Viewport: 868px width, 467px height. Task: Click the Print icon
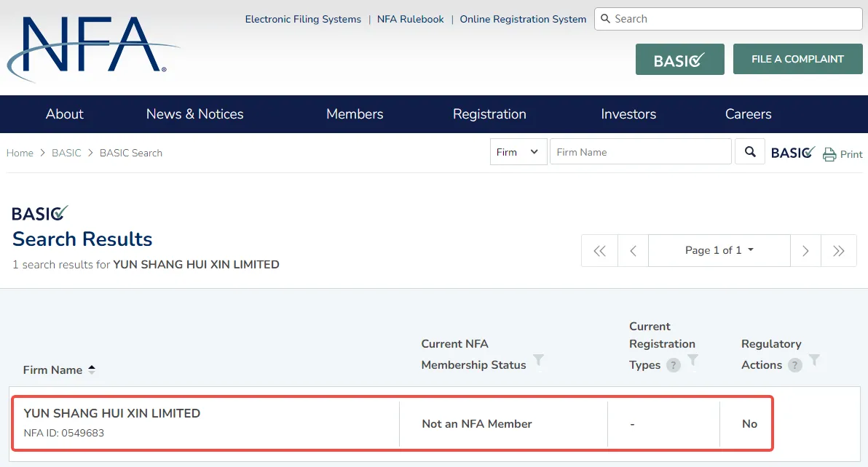[x=829, y=154]
